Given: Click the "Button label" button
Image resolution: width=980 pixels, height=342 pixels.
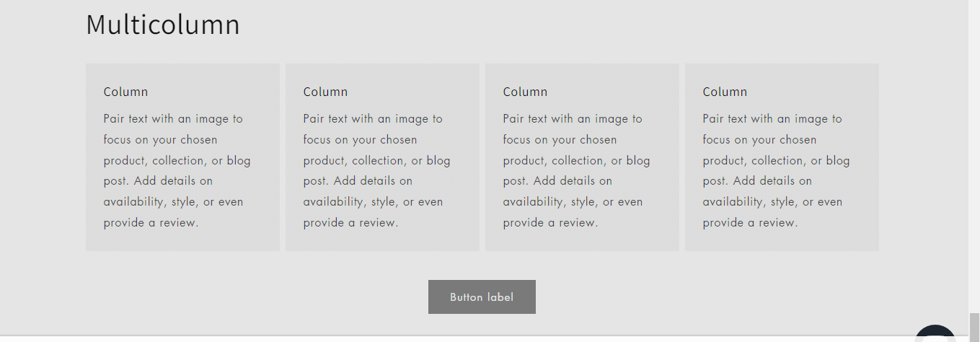Looking at the screenshot, I should tap(482, 297).
